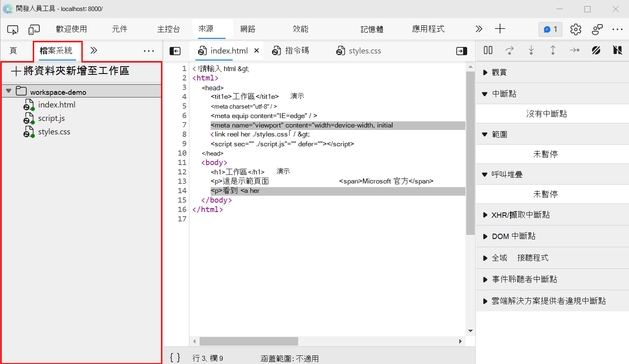This screenshot has height=364, width=629.
Task: Select the 來源 sources tab
Action: pos(206,29)
